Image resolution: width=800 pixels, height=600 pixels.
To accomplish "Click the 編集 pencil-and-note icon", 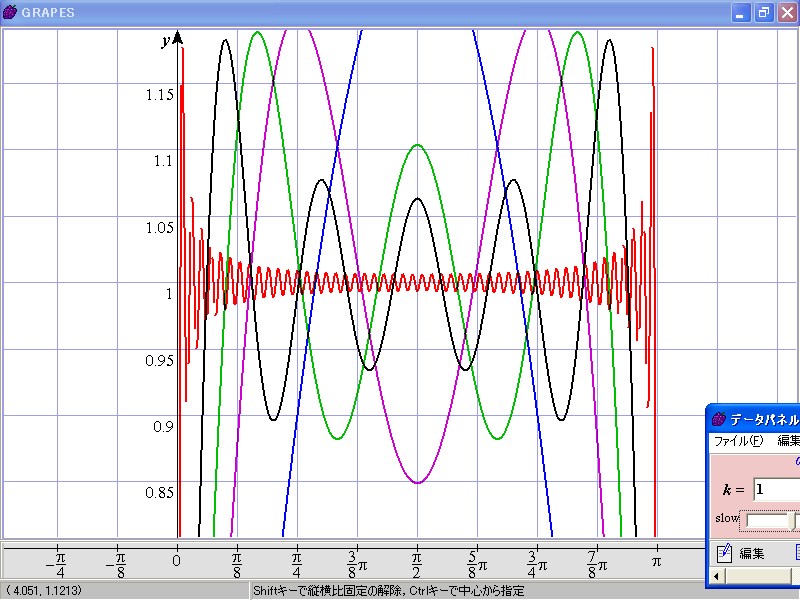I will 725,553.
